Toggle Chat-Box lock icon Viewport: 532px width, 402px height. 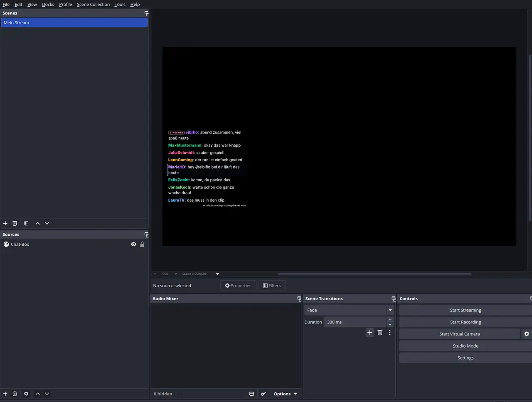click(x=142, y=244)
